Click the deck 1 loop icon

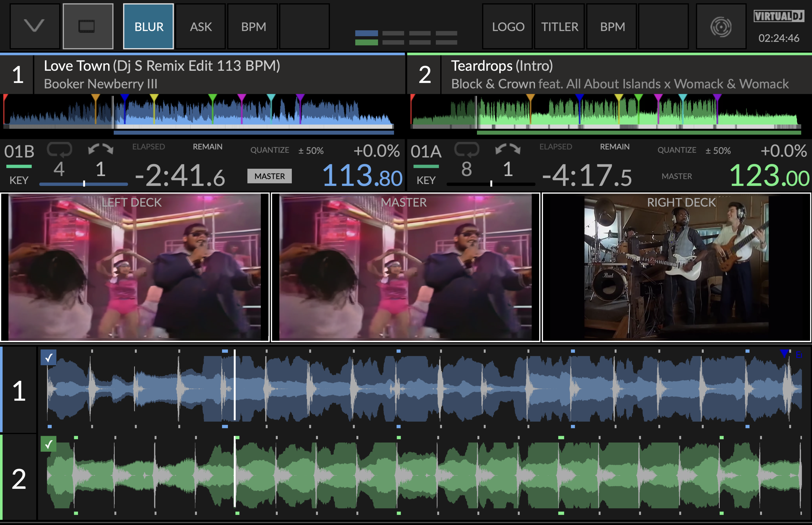tap(59, 149)
